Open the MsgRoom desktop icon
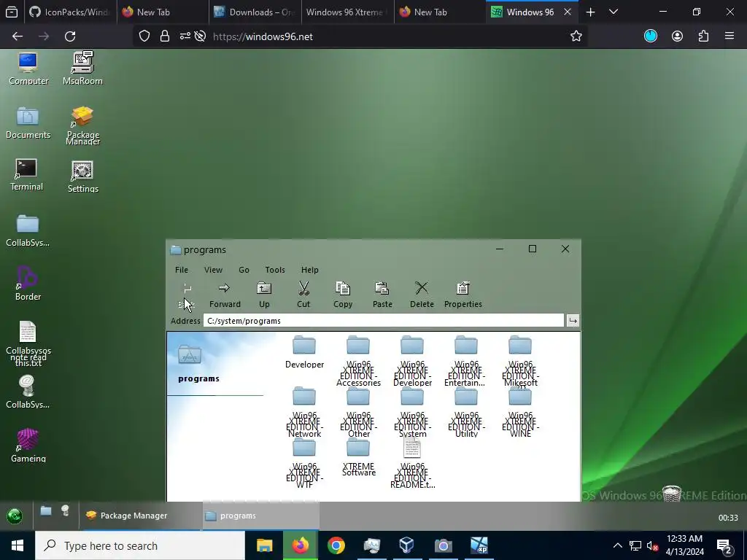Image resolution: width=747 pixels, height=560 pixels. coord(82,68)
